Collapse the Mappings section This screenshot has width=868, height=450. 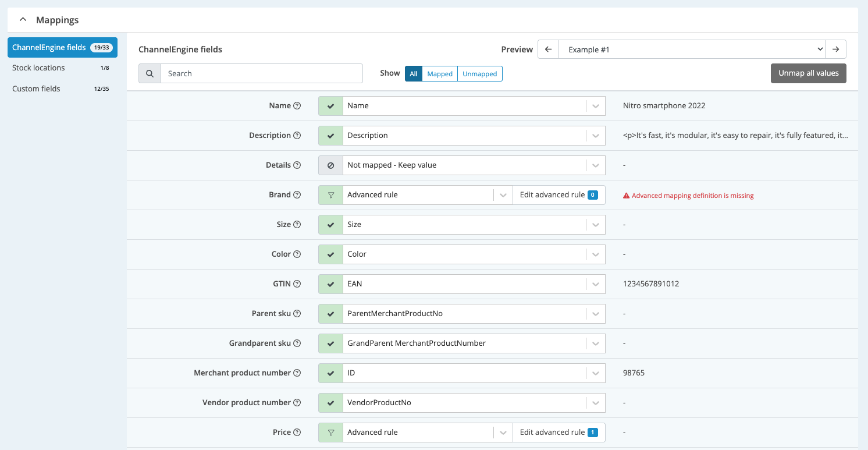click(23, 20)
